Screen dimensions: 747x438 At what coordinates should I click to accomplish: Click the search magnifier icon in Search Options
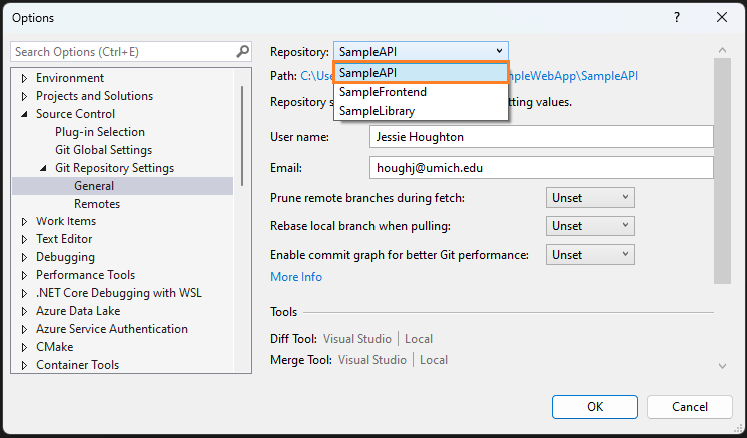[x=242, y=51]
